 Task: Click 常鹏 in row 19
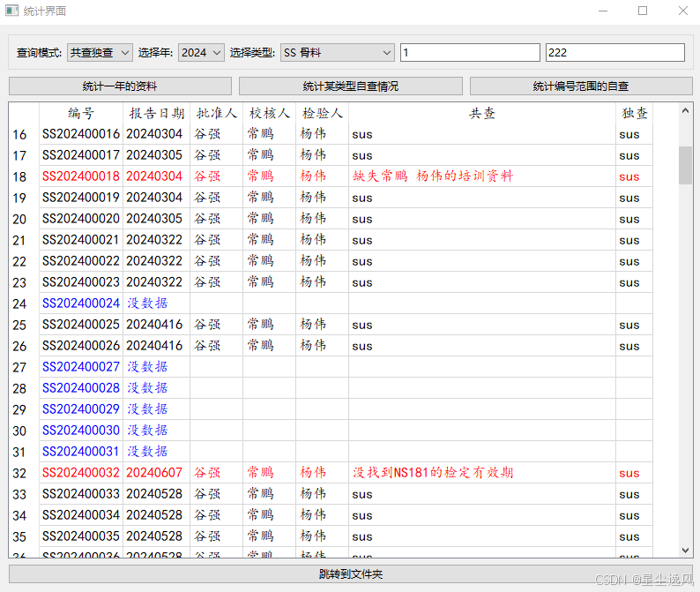click(269, 198)
